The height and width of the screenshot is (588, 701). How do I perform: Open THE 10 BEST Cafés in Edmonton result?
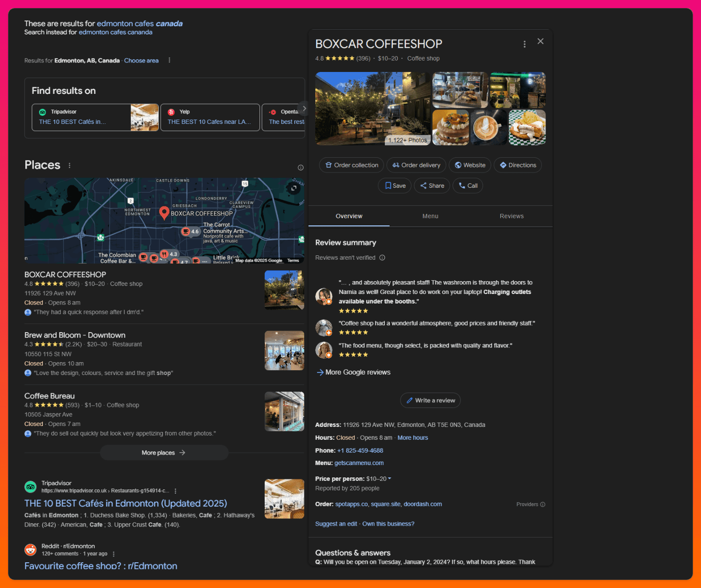point(125,504)
